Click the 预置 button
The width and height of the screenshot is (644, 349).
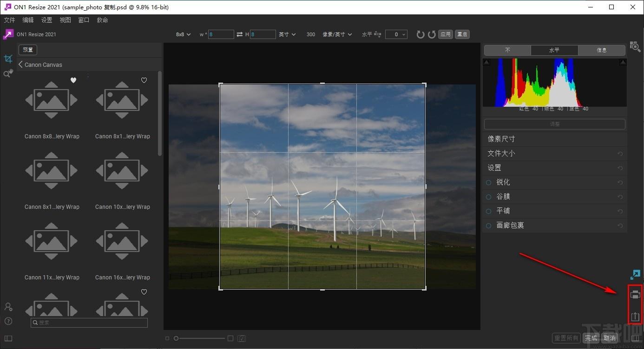tap(28, 50)
